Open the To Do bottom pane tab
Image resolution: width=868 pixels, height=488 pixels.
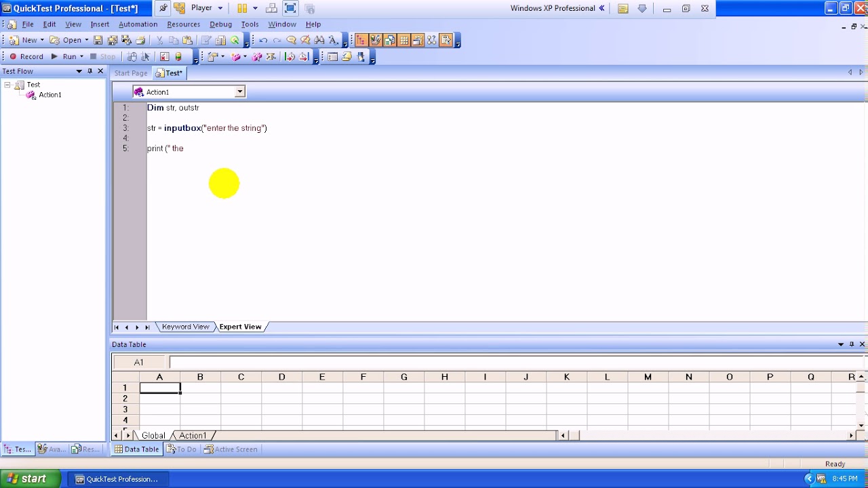181,449
